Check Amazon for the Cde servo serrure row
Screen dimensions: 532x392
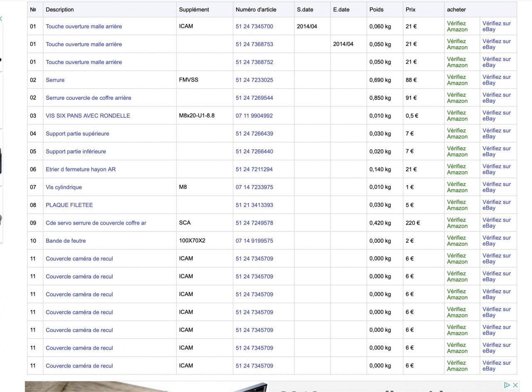click(457, 223)
